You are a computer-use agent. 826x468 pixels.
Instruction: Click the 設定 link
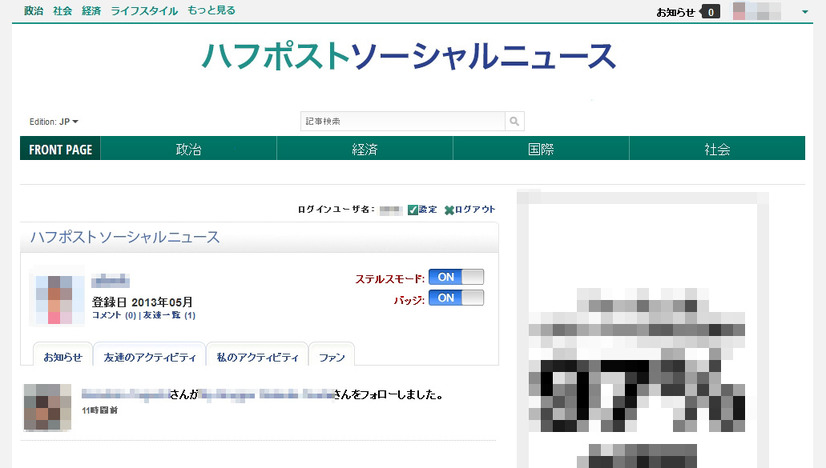tap(428, 210)
